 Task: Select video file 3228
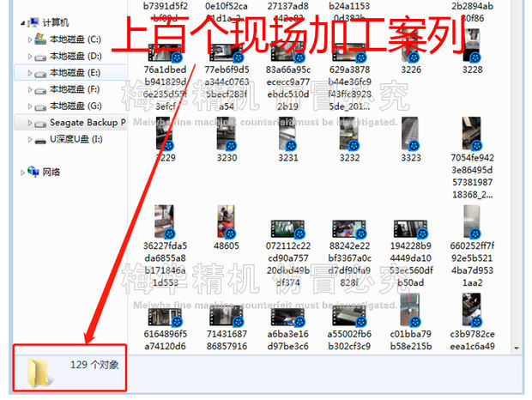pyautogui.click(x=472, y=50)
